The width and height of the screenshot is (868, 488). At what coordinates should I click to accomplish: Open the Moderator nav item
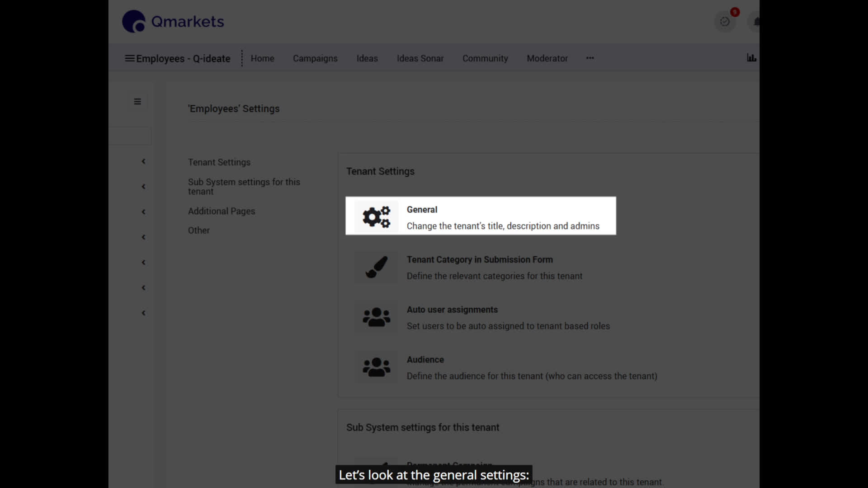547,58
